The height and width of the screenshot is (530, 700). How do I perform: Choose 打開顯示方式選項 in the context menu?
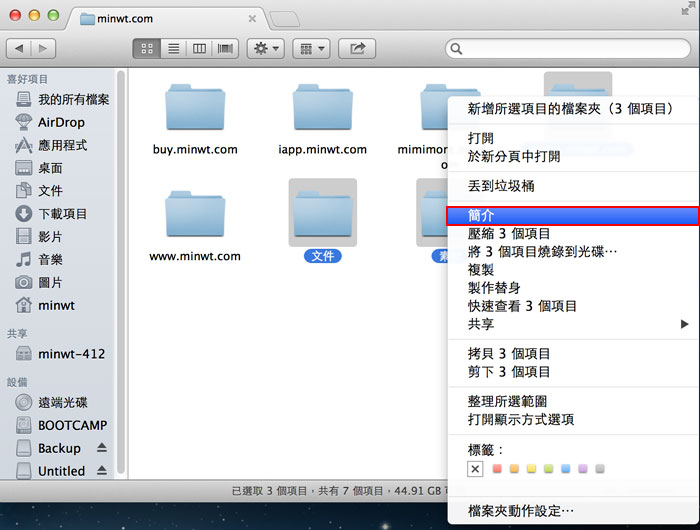(573, 420)
